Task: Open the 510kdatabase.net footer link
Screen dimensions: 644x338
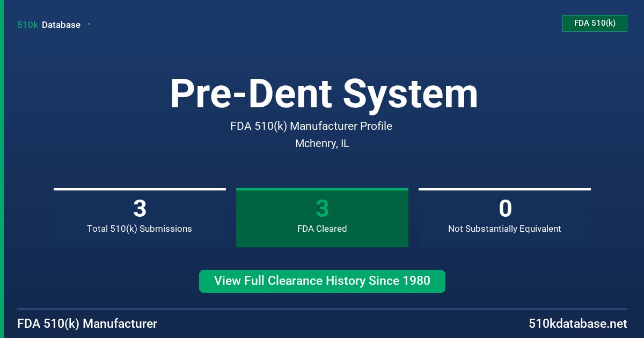Action: pyautogui.click(x=577, y=324)
